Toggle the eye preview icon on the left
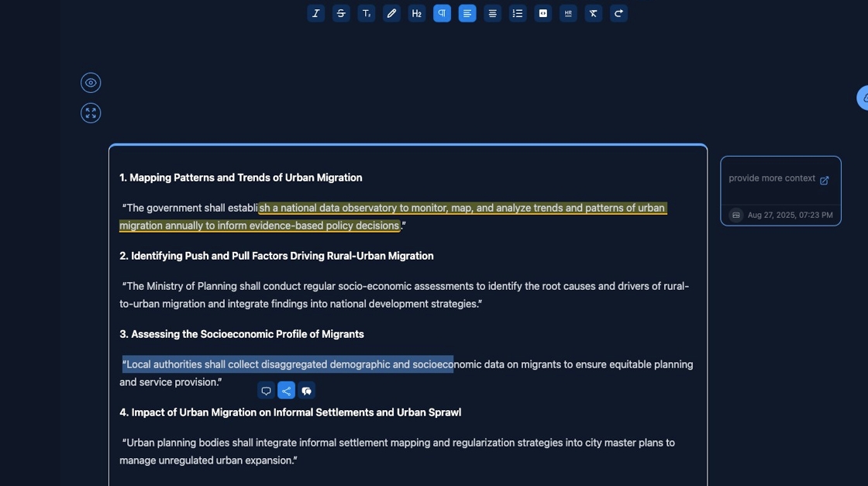Image resolution: width=868 pixels, height=486 pixels. tap(91, 82)
